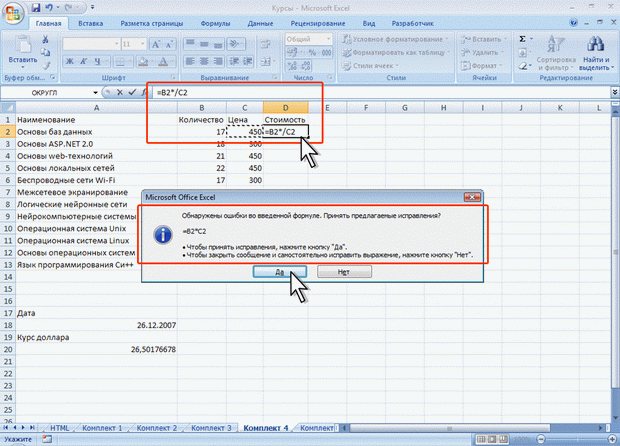Click the Insert Function fx icon
This screenshot has height=446, width=620.
pos(141,92)
